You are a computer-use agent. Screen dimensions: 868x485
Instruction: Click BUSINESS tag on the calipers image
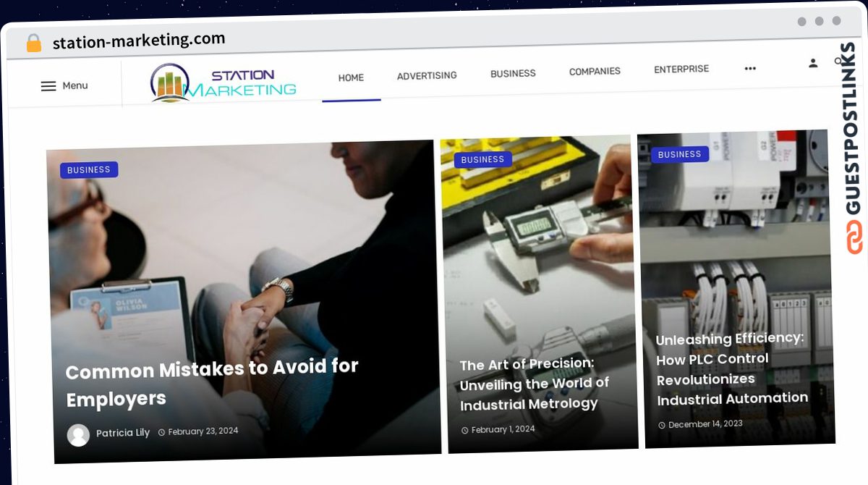[x=482, y=160]
